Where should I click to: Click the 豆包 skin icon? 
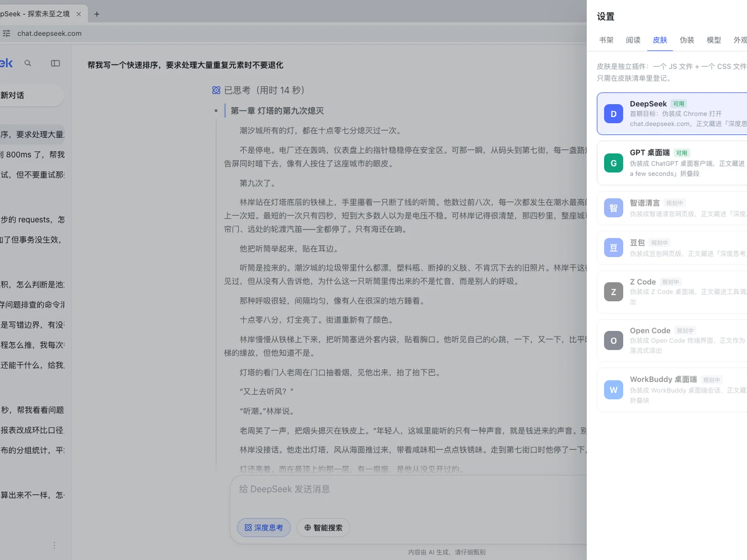point(613,248)
